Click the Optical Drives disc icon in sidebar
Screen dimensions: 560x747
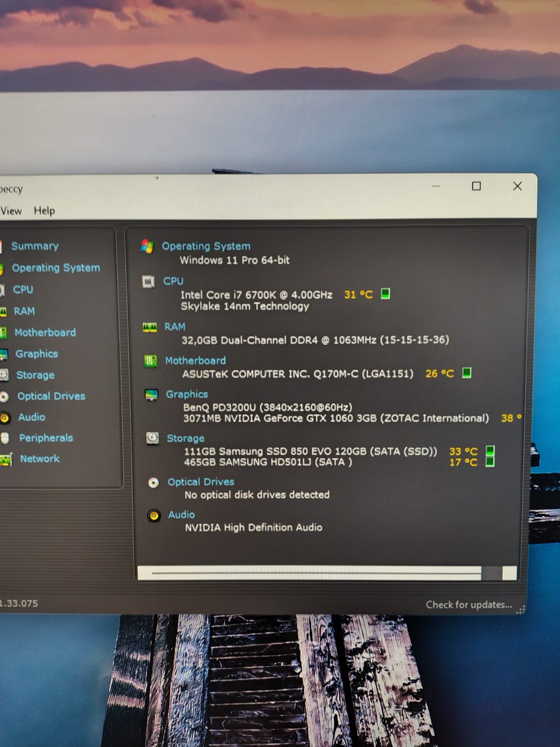click(x=4, y=397)
